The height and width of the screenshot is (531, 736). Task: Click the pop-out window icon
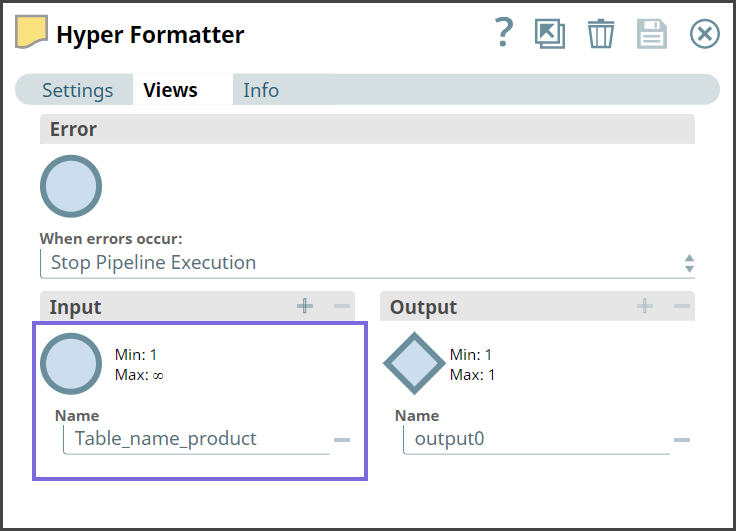550,34
